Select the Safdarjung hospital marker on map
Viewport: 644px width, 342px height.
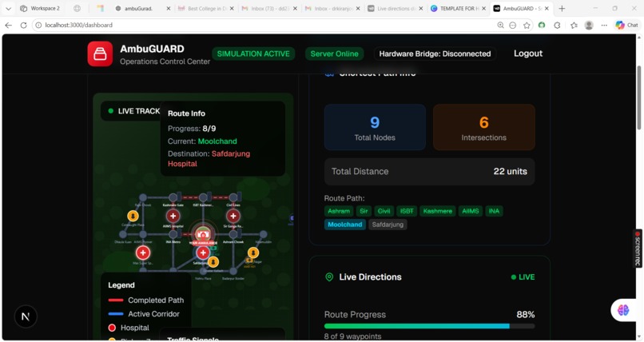click(x=203, y=253)
